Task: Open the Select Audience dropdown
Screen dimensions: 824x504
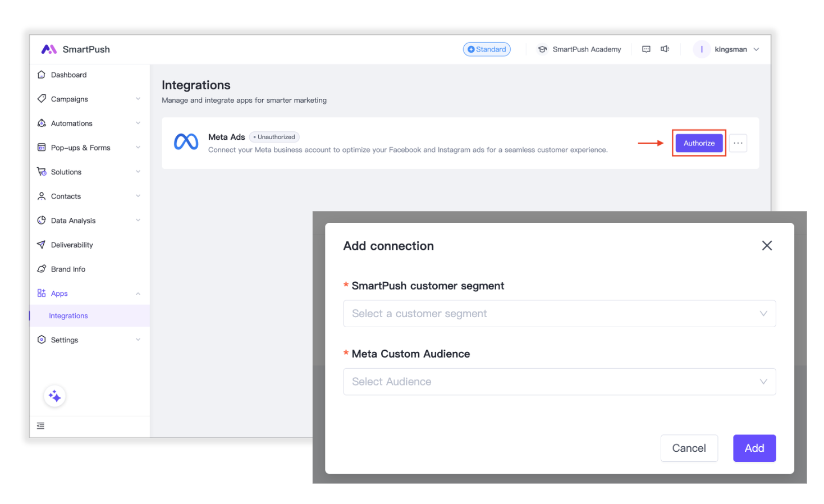Action: pyautogui.click(x=560, y=382)
